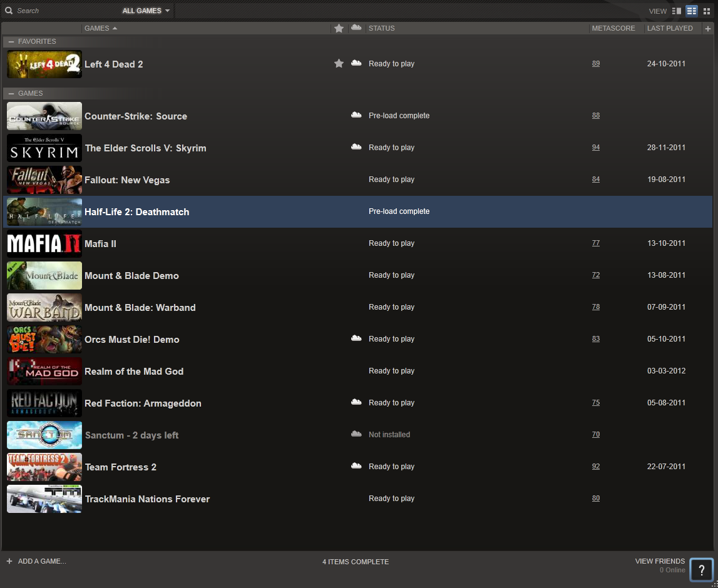Screen dimensions: 718x588
Task: Click Left 4 Dead 2 game thumbnail
Action: tap(44, 64)
